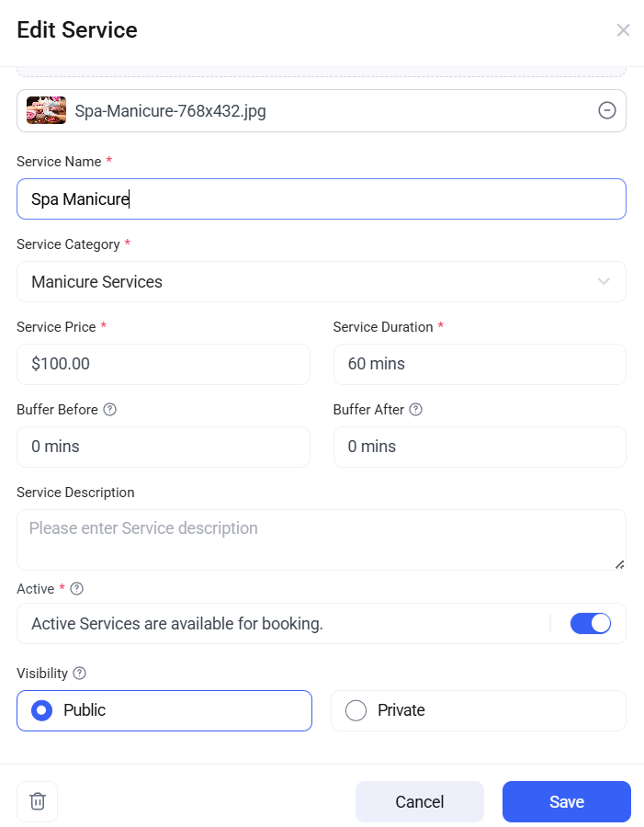Image resolution: width=644 pixels, height=827 pixels.
Task: Disable the Active services toggle
Action: (x=591, y=623)
